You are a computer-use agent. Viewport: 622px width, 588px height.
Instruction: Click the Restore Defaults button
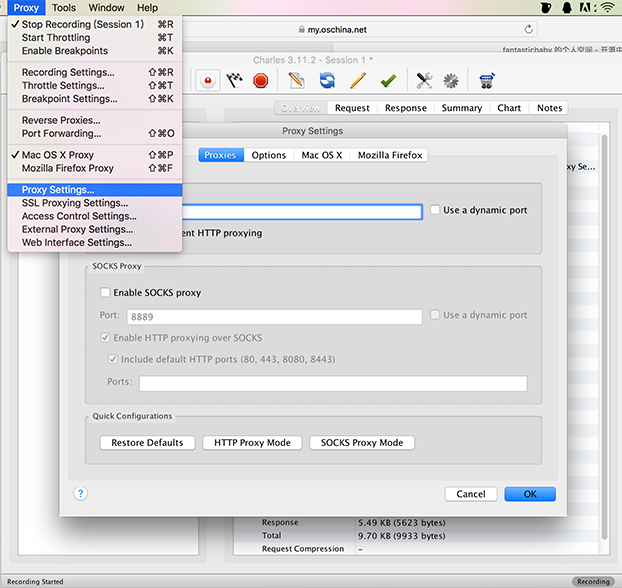point(147,442)
